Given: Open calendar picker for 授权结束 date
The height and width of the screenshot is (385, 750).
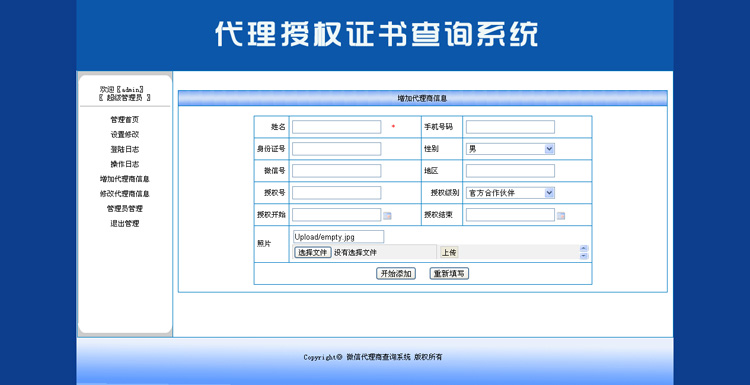Looking at the screenshot, I should click(x=561, y=216).
